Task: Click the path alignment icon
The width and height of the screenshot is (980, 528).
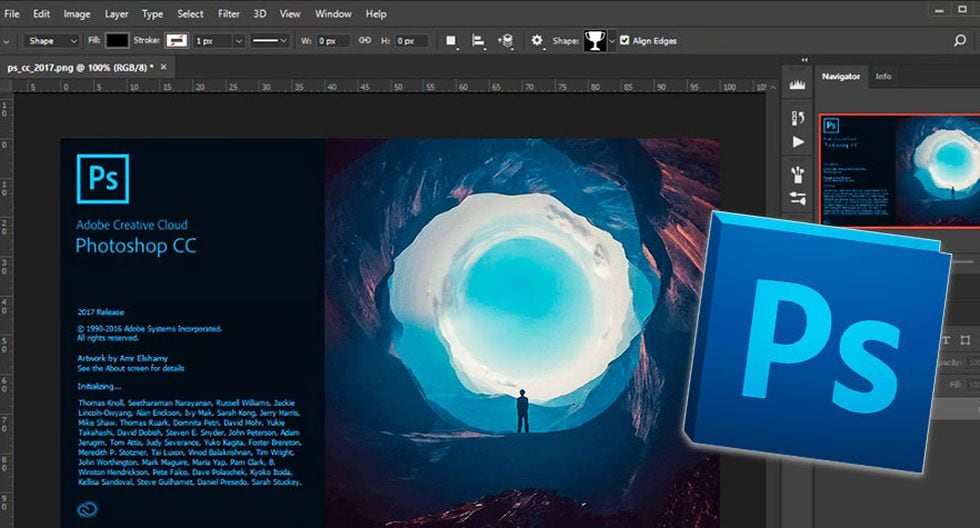Action: tap(478, 41)
